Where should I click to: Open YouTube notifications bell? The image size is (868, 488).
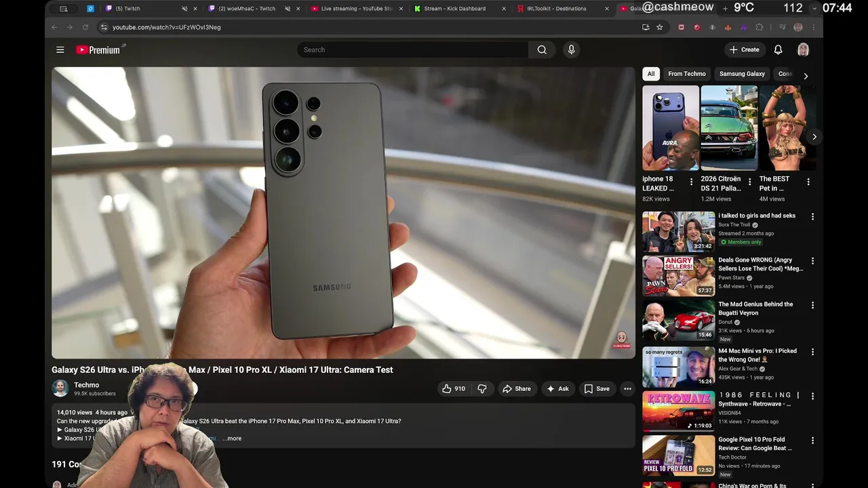click(x=778, y=49)
